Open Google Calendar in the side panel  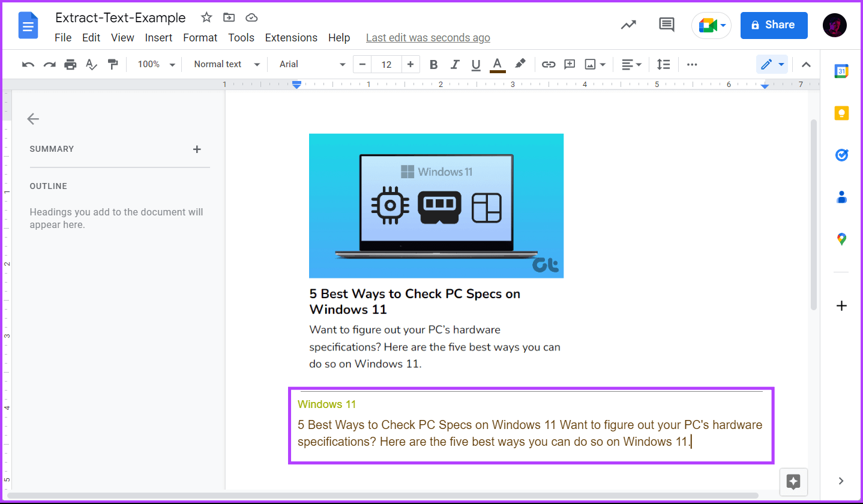[841, 71]
